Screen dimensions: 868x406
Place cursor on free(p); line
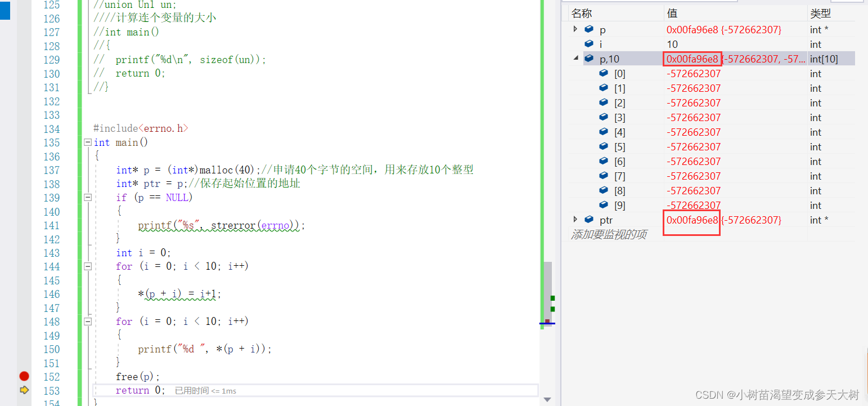click(138, 377)
